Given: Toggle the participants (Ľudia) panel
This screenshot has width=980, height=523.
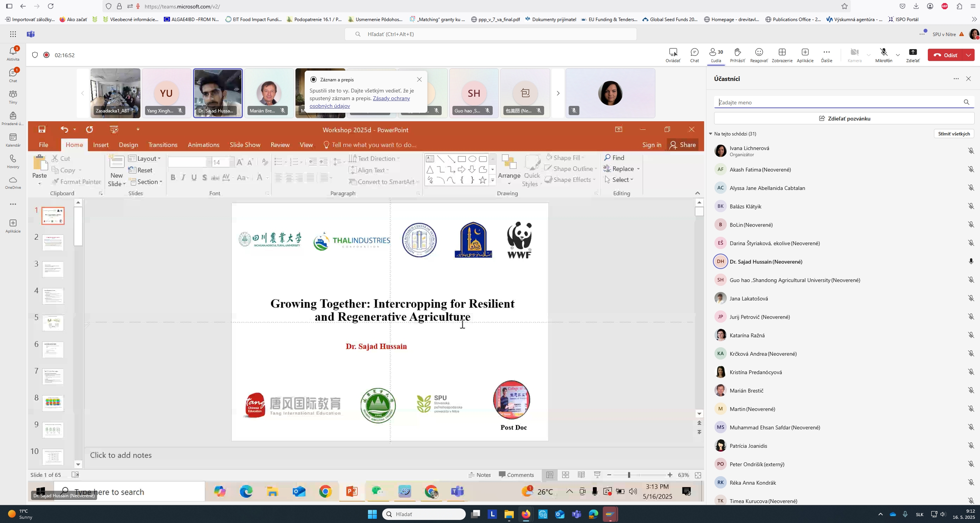Looking at the screenshot, I should (x=716, y=55).
